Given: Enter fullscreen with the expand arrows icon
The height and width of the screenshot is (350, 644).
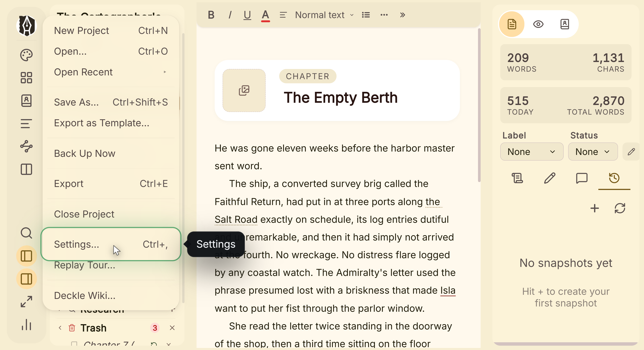Looking at the screenshot, I should (26, 302).
